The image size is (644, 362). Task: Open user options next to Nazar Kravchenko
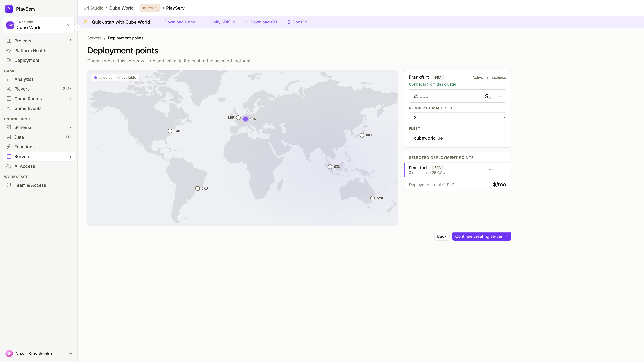click(x=70, y=353)
